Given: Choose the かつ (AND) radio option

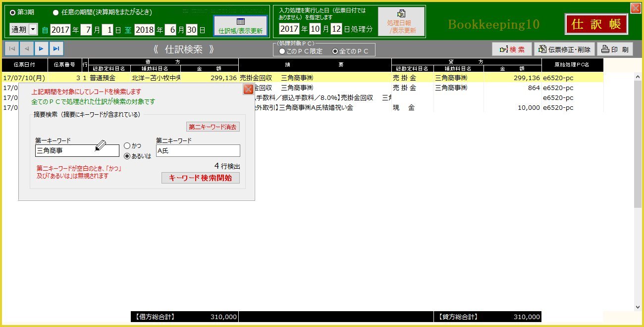Looking at the screenshot, I should coord(127,146).
